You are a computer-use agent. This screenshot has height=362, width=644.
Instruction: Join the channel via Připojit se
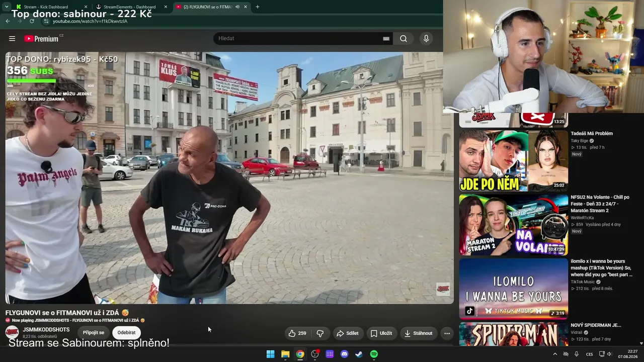click(94, 333)
